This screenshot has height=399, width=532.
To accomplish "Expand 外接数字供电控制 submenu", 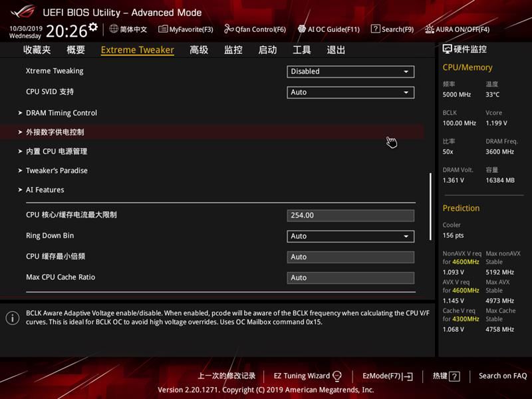I will [x=55, y=132].
